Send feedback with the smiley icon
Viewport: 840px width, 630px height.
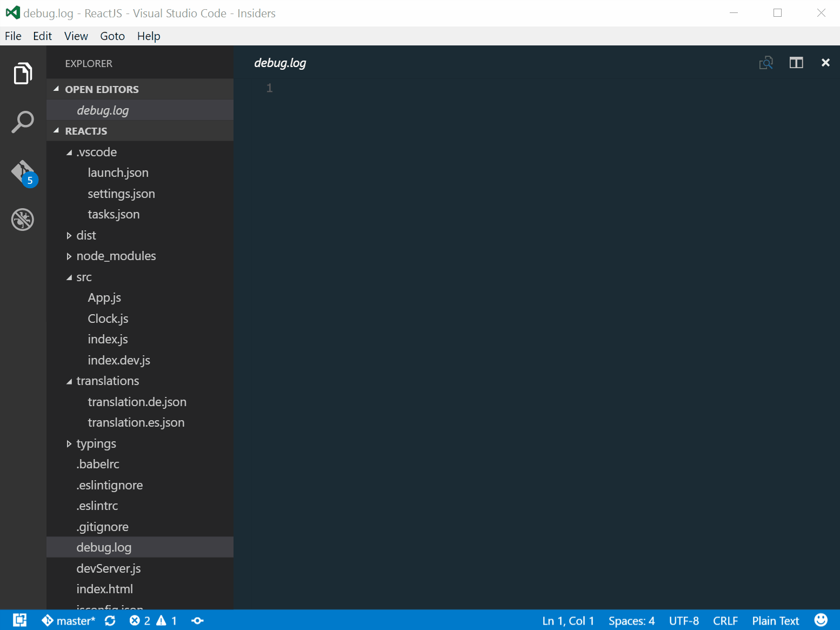[x=821, y=620]
